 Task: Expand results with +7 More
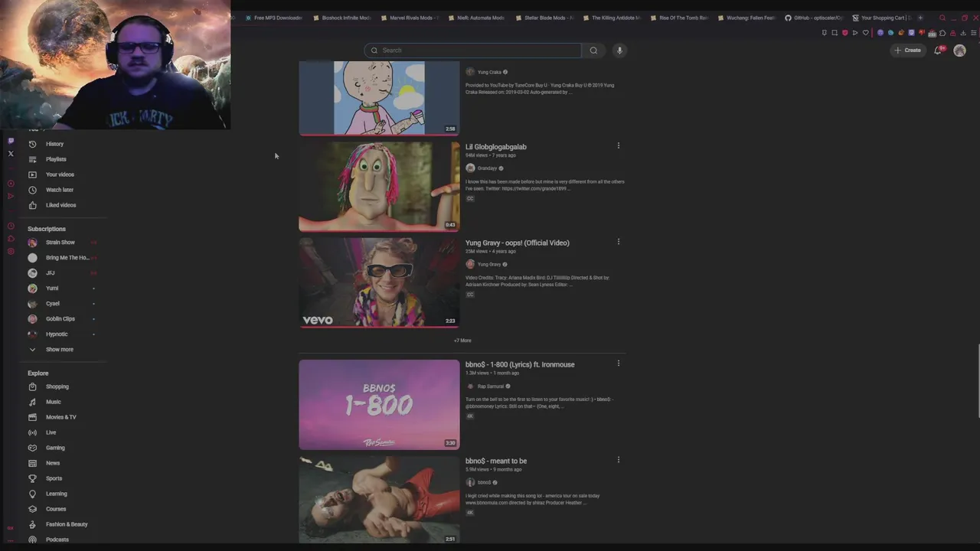[x=462, y=341]
